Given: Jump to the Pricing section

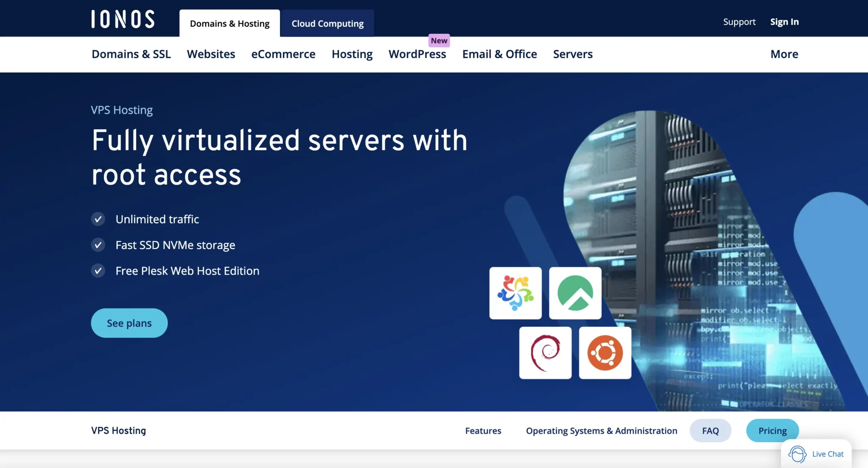Looking at the screenshot, I should pos(772,431).
